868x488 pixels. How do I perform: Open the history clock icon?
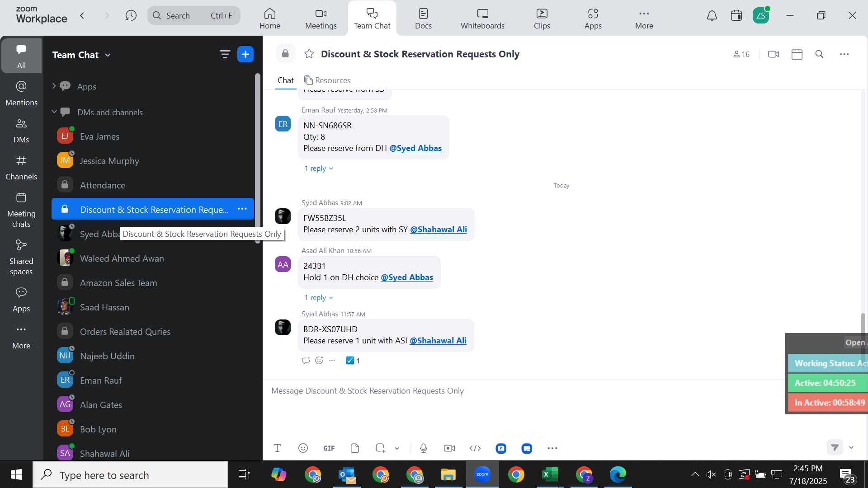pos(131,16)
